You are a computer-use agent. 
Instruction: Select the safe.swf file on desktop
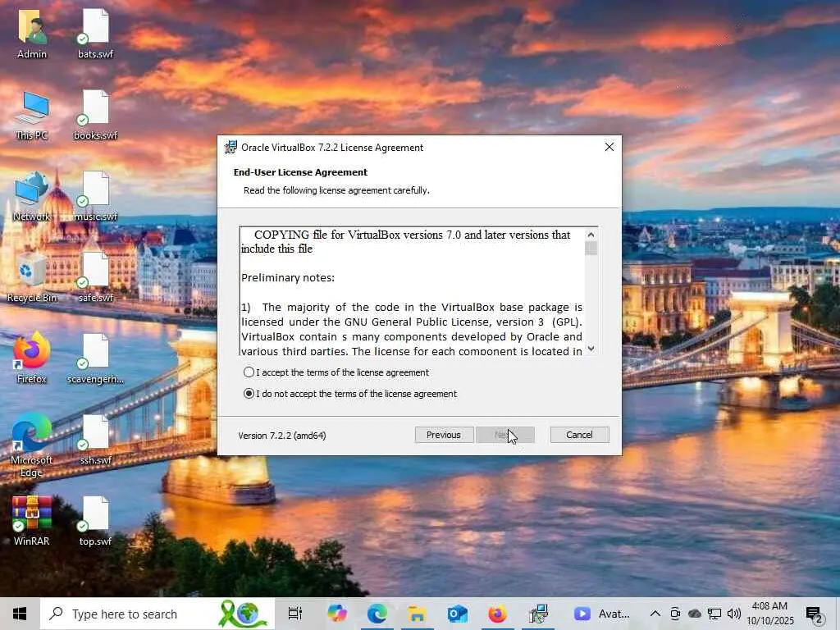[95, 278]
